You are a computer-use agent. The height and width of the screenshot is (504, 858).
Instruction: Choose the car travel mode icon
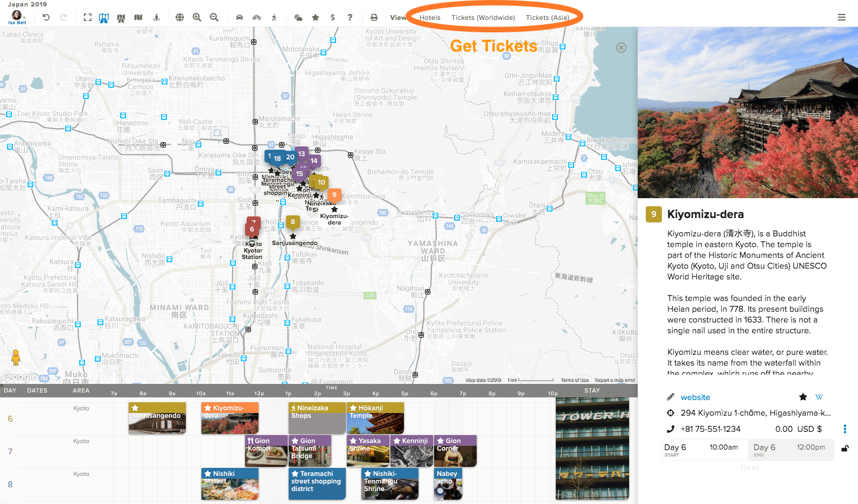pos(240,17)
